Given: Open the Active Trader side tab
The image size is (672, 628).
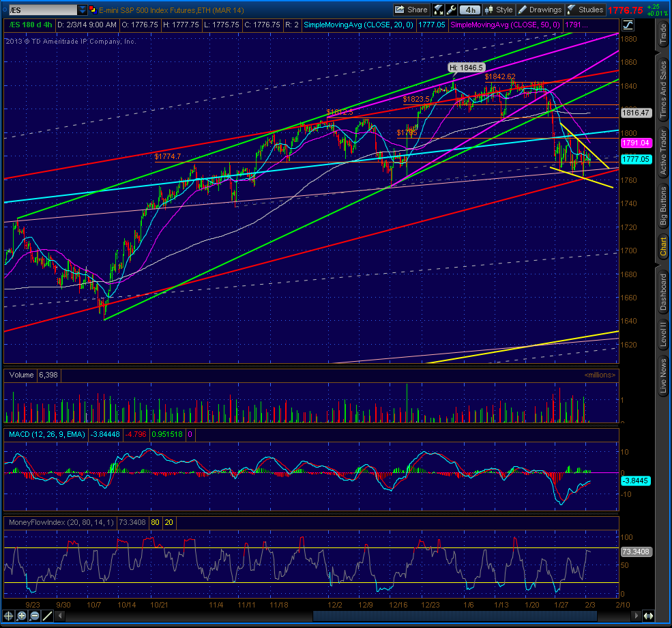Looking at the screenshot, I should [663, 153].
